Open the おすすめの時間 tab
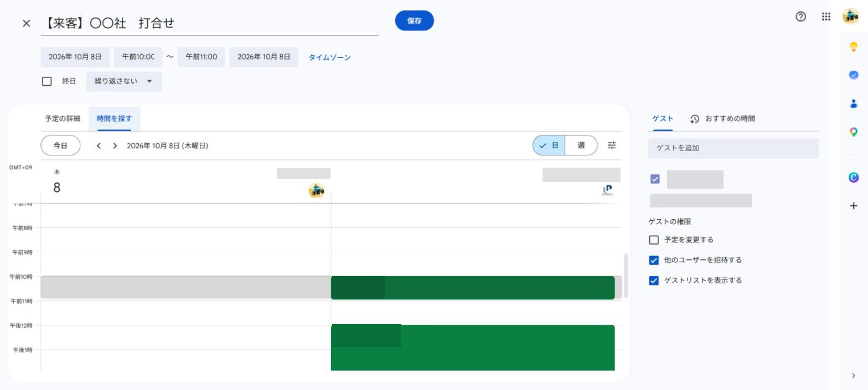868x390 pixels. (x=722, y=119)
